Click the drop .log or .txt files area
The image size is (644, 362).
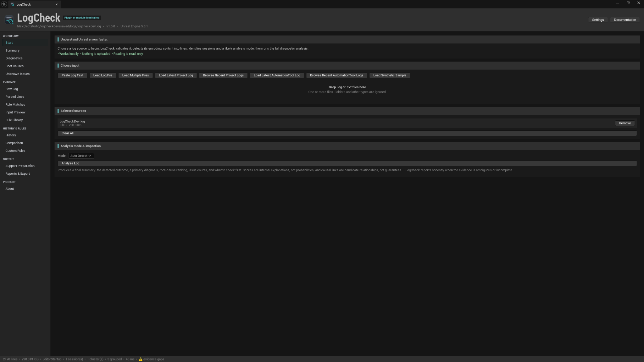pos(347,90)
